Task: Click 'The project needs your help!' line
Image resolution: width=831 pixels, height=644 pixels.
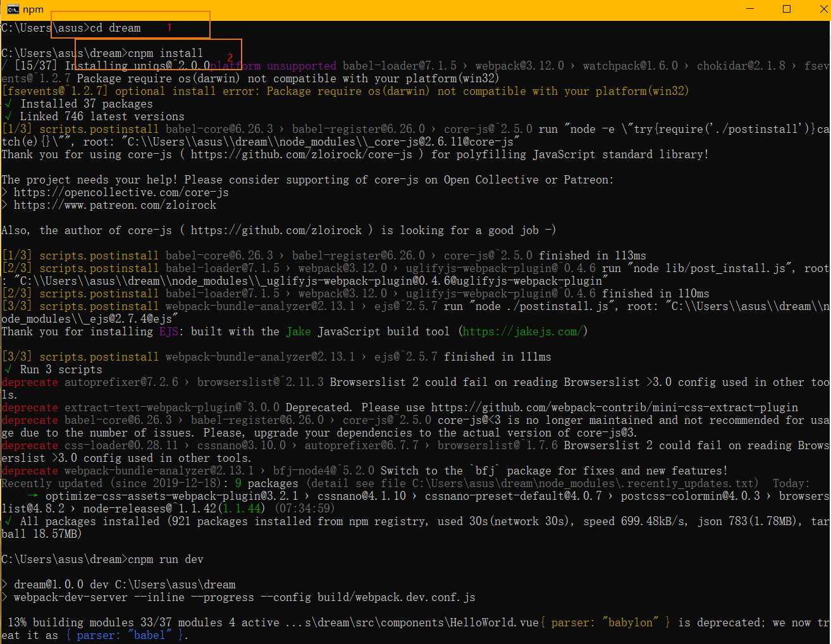Action: point(307,180)
